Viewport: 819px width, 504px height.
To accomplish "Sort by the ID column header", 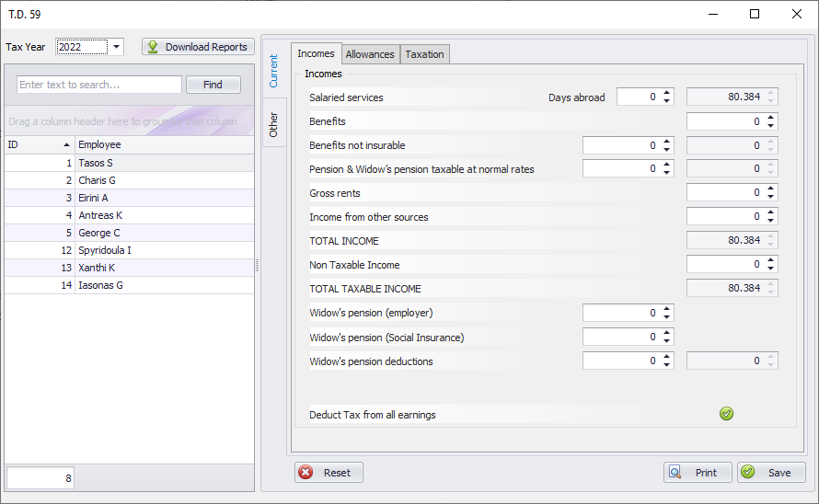I will click(39, 144).
